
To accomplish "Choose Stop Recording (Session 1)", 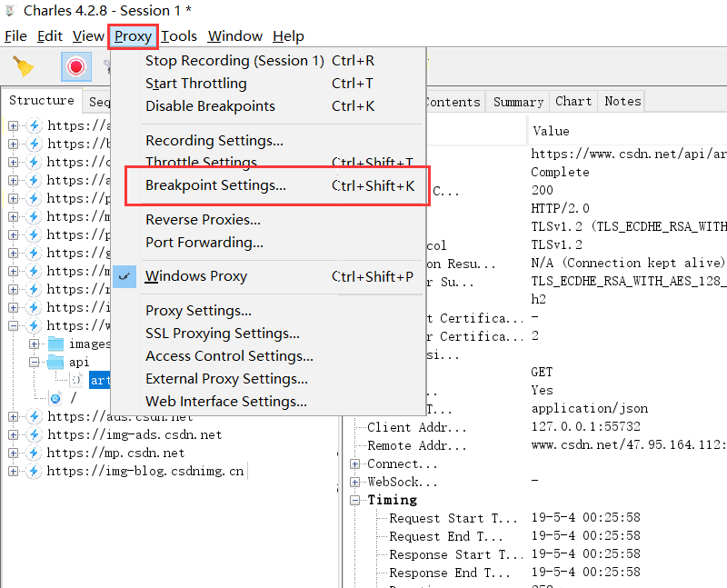I will click(x=269, y=61).
